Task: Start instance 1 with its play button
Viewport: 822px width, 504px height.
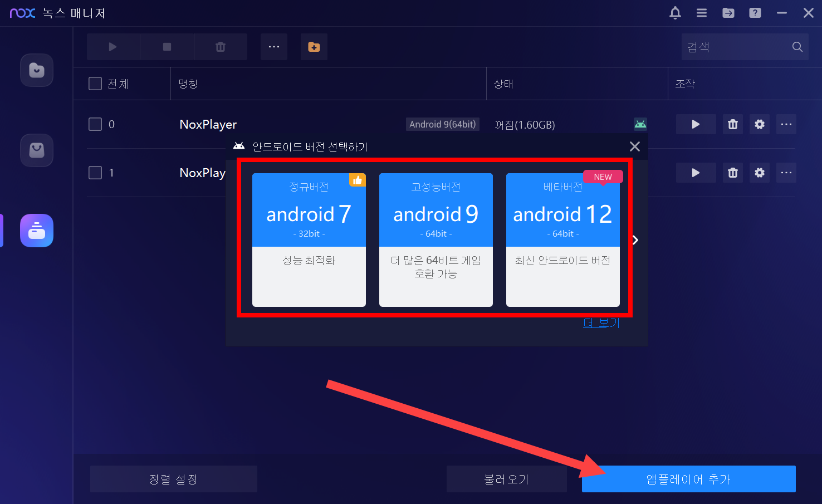Action: coord(696,173)
